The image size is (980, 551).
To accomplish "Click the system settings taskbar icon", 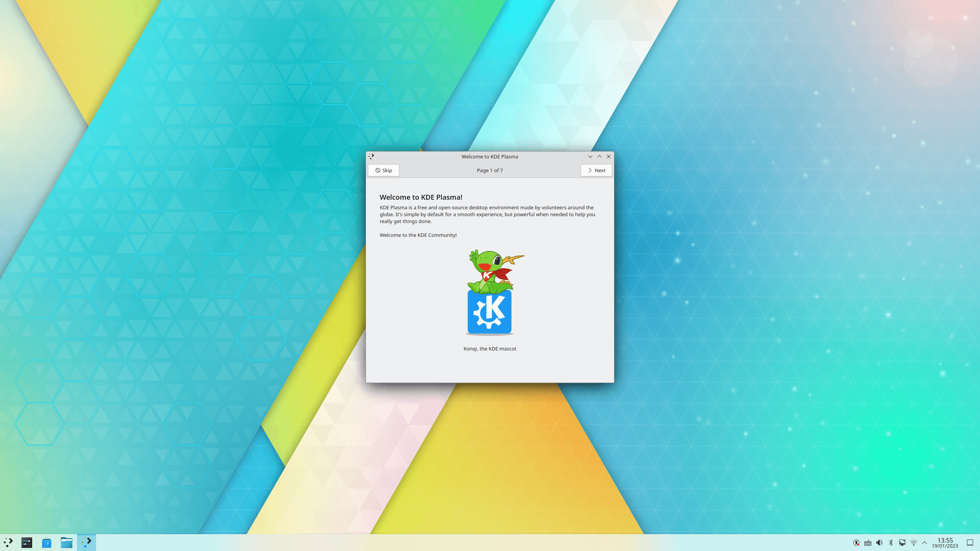I will pos(26,542).
